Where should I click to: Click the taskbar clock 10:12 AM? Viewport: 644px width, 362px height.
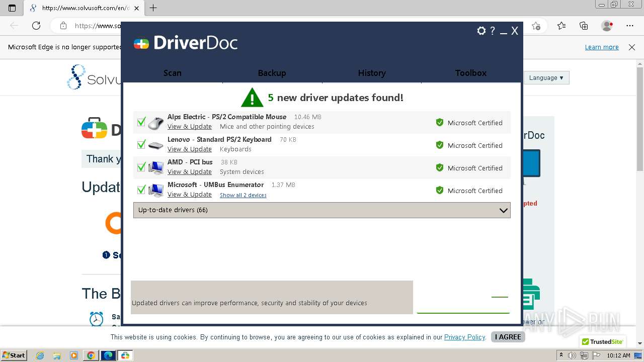tap(618, 355)
